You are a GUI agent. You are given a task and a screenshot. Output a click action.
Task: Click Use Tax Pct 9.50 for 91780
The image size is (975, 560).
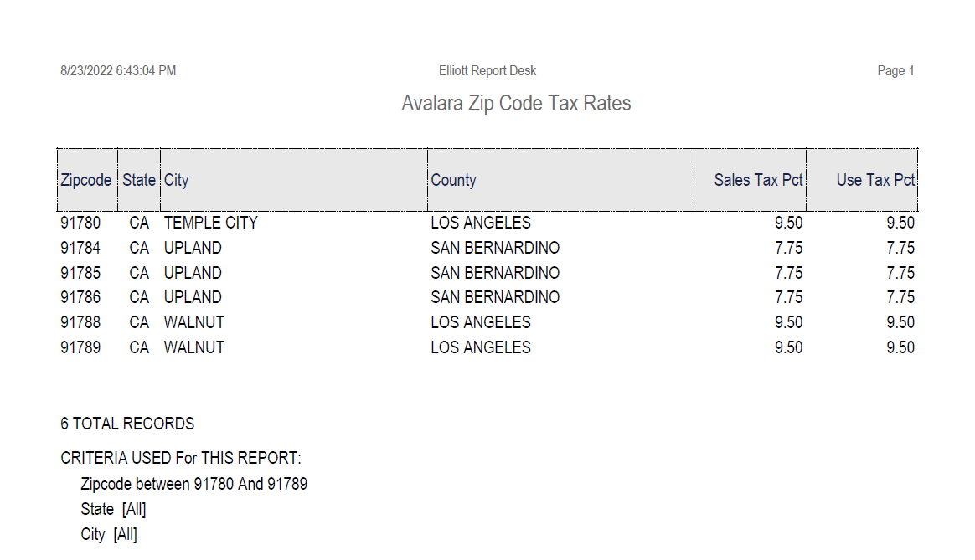click(x=900, y=223)
